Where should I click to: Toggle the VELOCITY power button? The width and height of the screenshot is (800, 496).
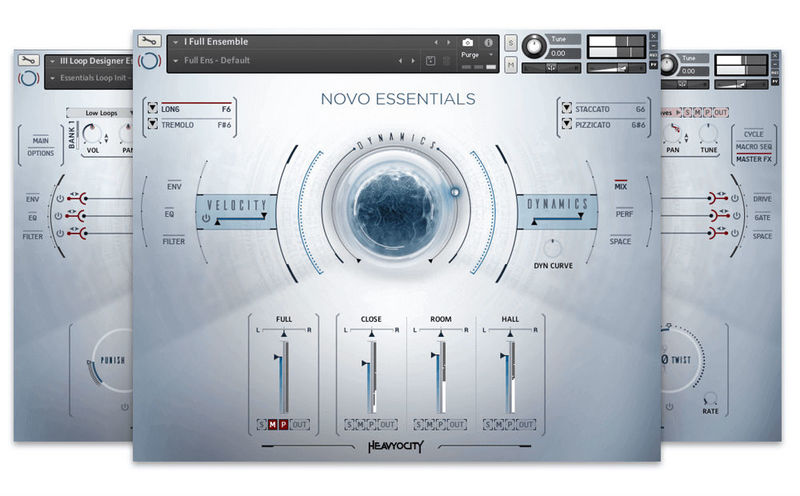206,218
